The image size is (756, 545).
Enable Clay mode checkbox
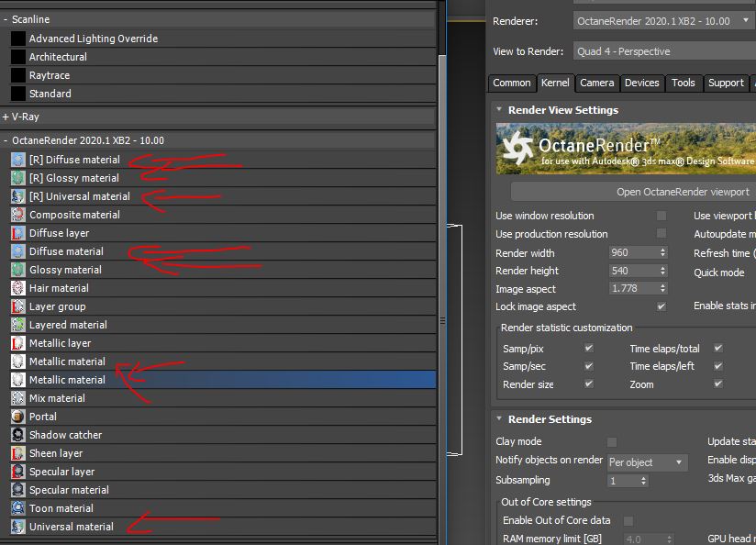click(612, 442)
